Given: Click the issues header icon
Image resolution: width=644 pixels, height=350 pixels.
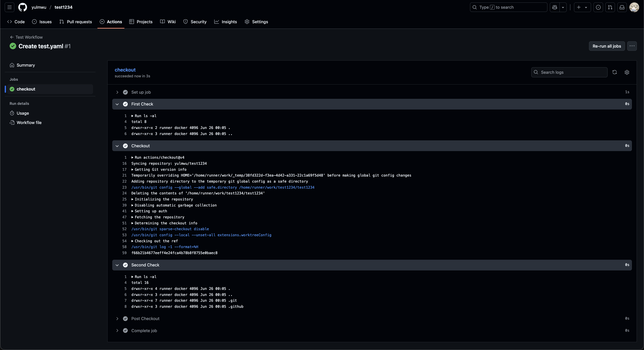Looking at the screenshot, I should [x=598, y=7].
